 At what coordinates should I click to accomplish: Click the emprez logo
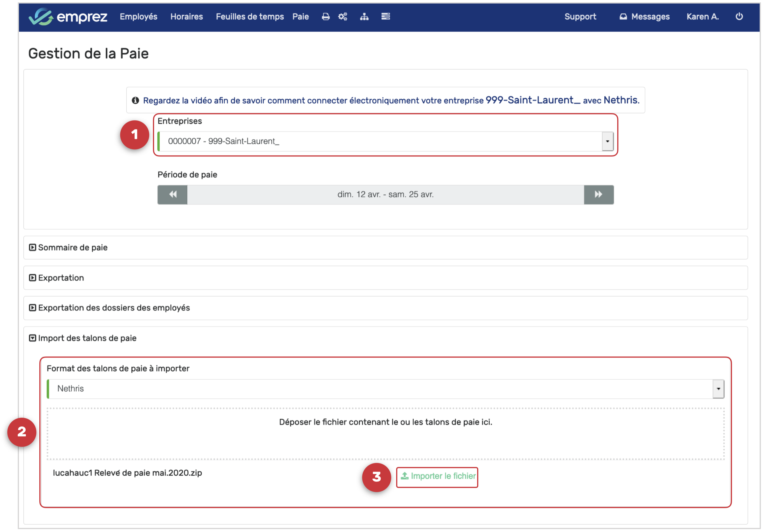pos(68,17)
